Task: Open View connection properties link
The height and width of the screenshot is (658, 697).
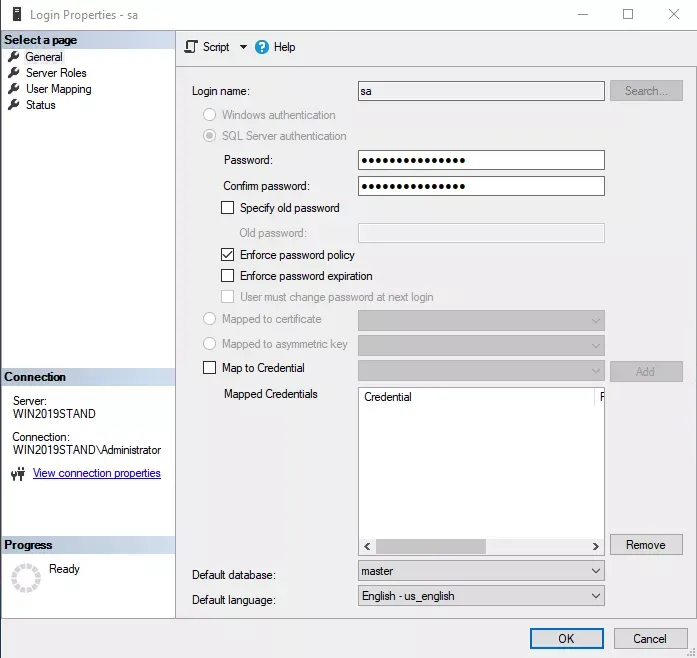Action: (x=96, y=474)
